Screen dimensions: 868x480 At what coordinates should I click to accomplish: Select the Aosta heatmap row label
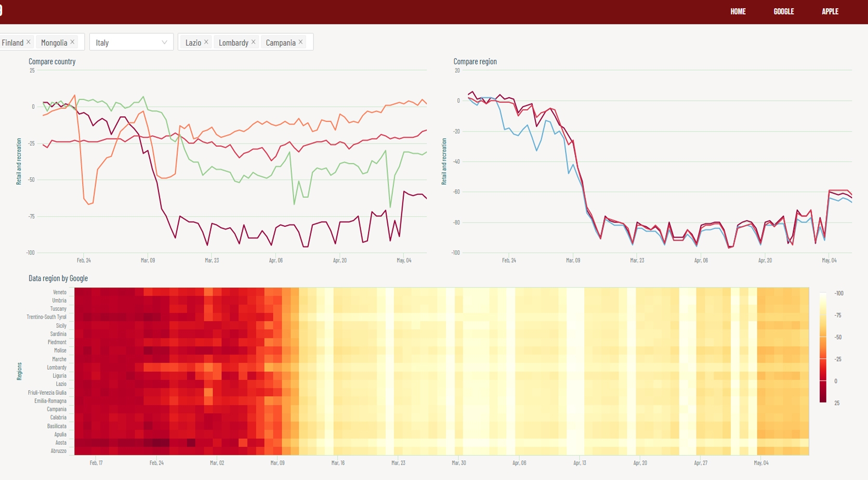[61, 443]
